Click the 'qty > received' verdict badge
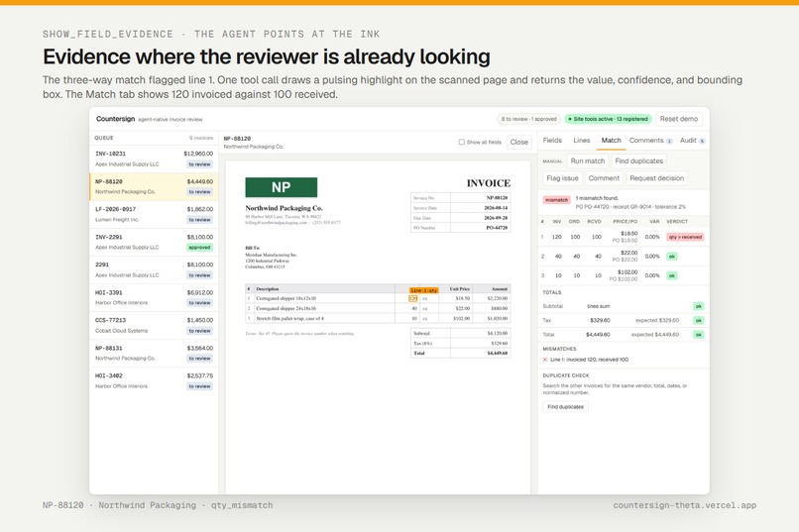The height and width of the screenshot is (532, 799). pyautogui.click(x=685, y=237)
